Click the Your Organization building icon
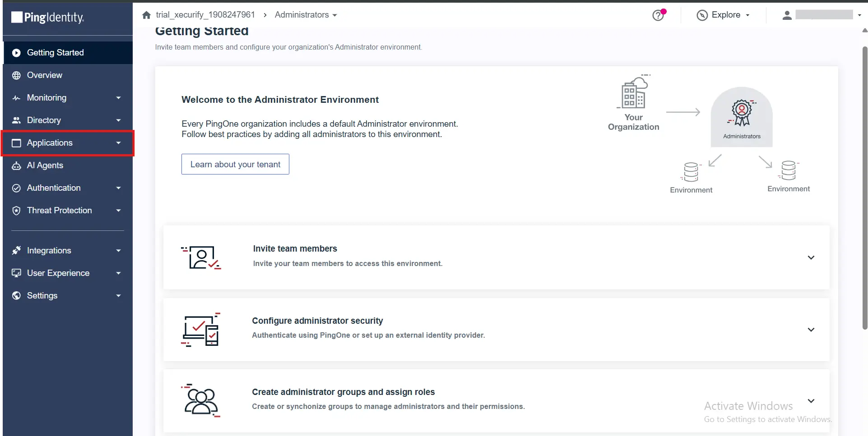 click(634, 92)
